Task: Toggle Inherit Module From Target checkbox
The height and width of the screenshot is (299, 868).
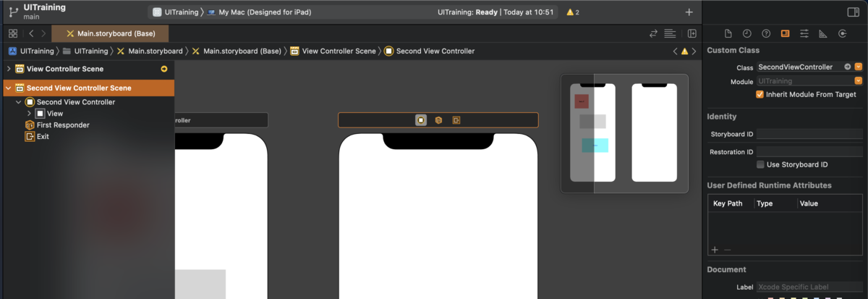Action: tap(759, 94)
